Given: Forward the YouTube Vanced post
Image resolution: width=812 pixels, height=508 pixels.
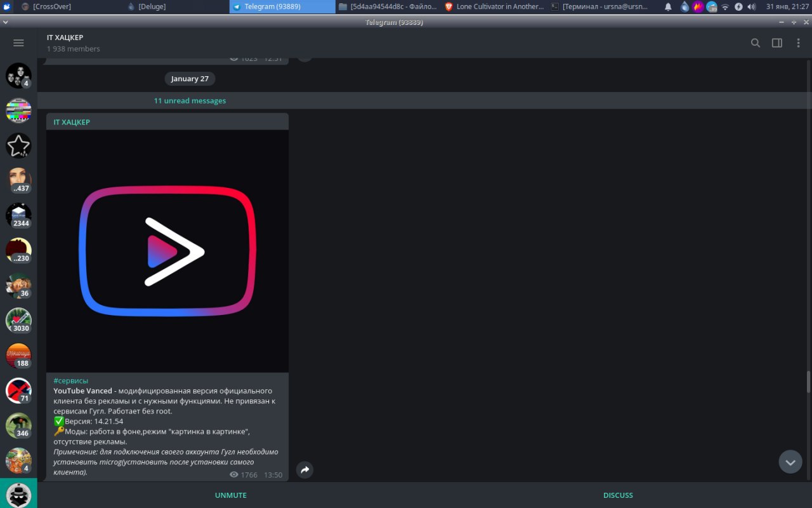Looking at the screenshot, I should tap(304, 470).
